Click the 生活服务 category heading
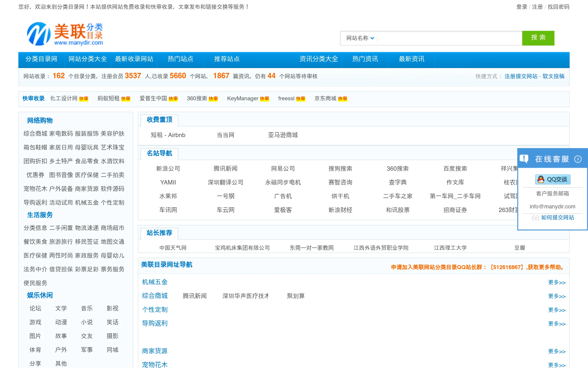 click(40, 215)
